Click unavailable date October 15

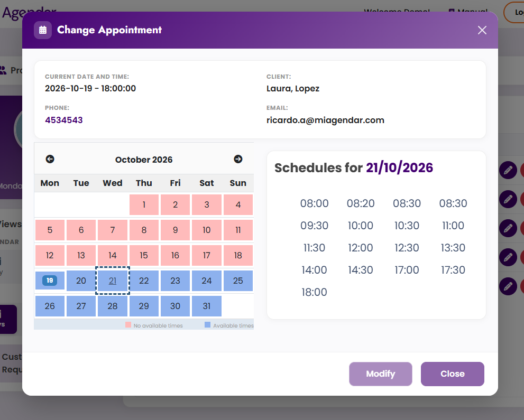pos(144,255)
